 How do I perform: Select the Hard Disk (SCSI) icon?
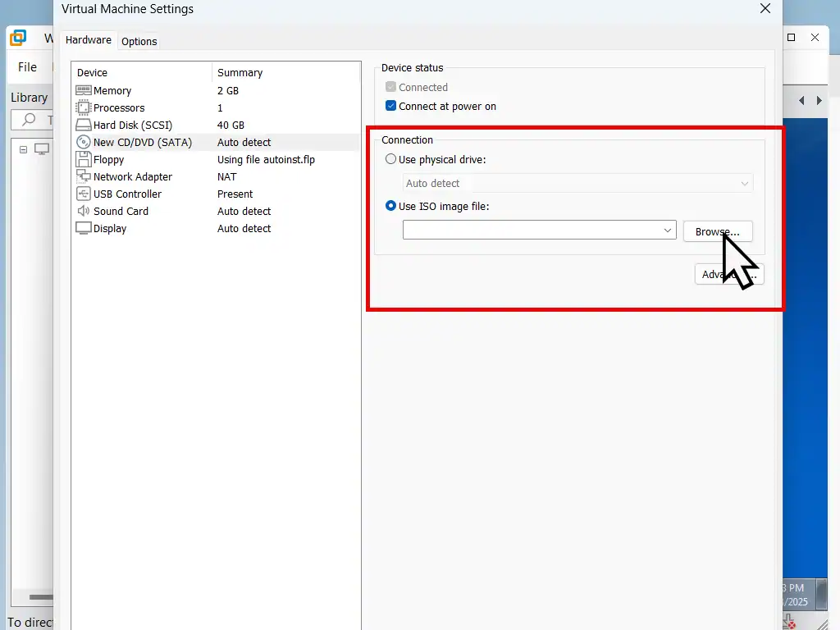(x=83, y=125)
